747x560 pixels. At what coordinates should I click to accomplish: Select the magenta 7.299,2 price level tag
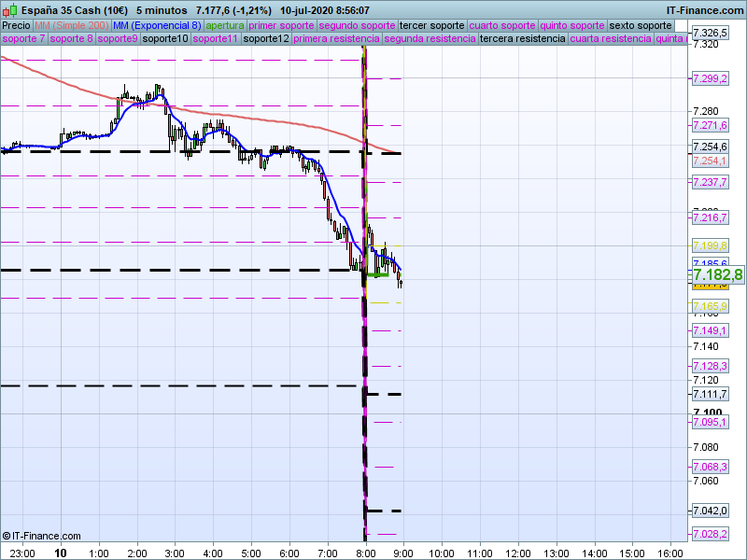tap(710, 78)
